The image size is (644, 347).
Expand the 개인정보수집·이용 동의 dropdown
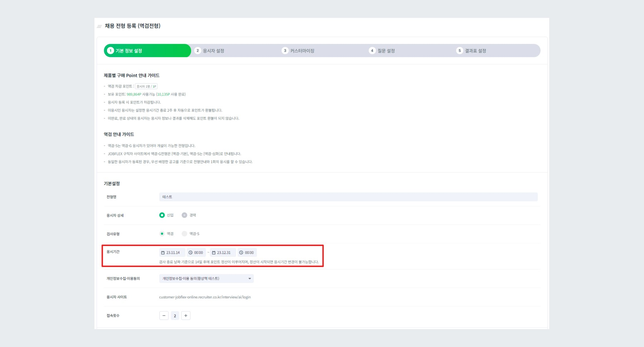(206, 278)
